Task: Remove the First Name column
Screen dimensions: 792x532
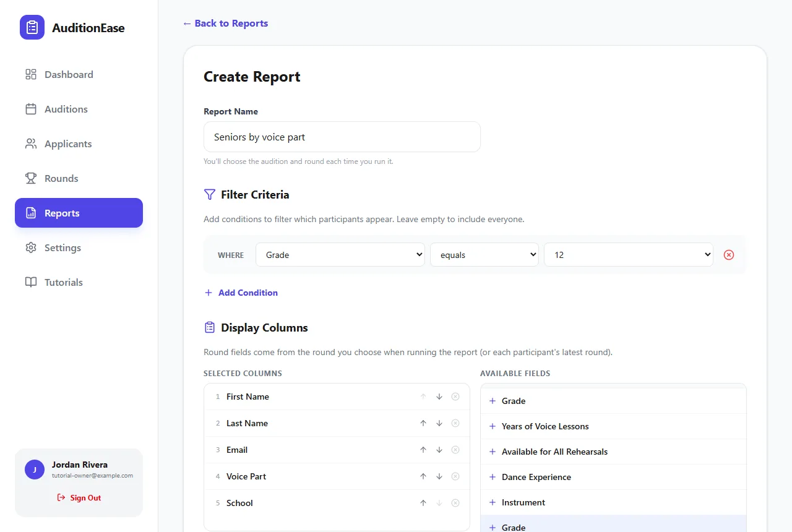Action: 455,397
